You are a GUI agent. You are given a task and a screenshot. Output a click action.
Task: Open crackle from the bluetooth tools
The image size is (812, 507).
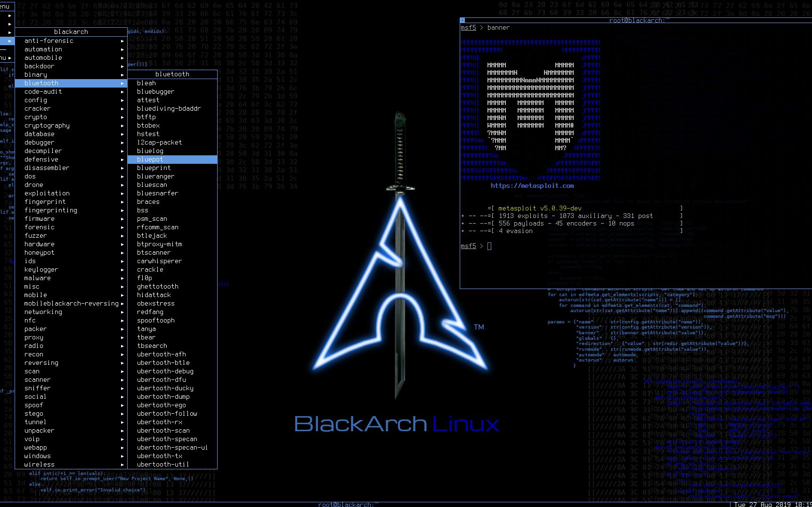[x=150, y=269]
